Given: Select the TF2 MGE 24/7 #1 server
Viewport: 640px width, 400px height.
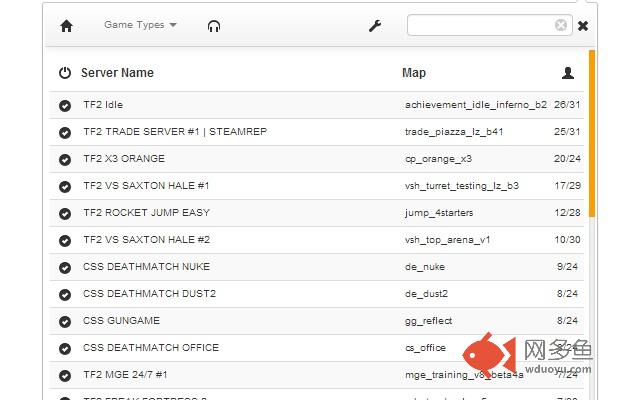Looking at the screenshot, I should point(125,374).
